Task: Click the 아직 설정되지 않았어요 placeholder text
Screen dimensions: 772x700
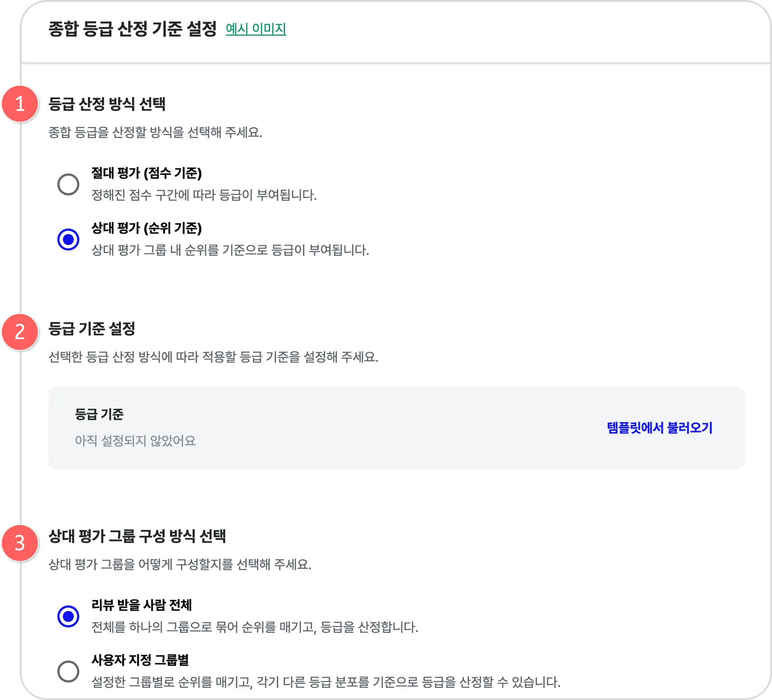Action: click(x=135, y=441)
